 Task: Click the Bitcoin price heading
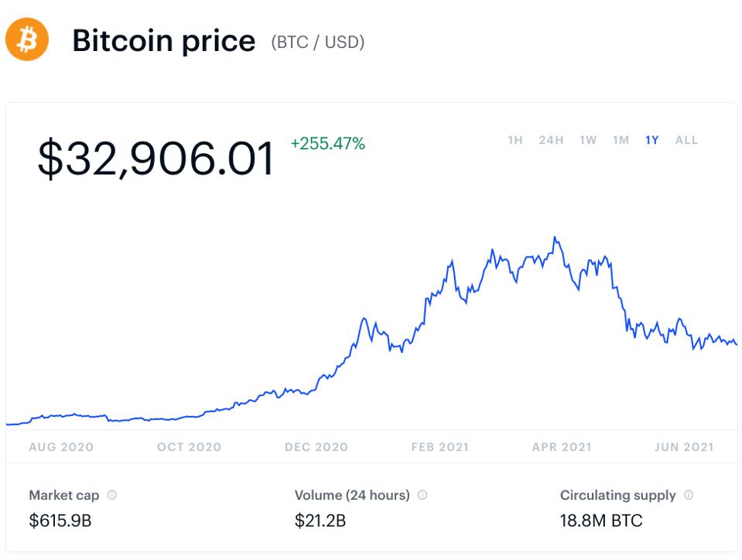[163, 40]
